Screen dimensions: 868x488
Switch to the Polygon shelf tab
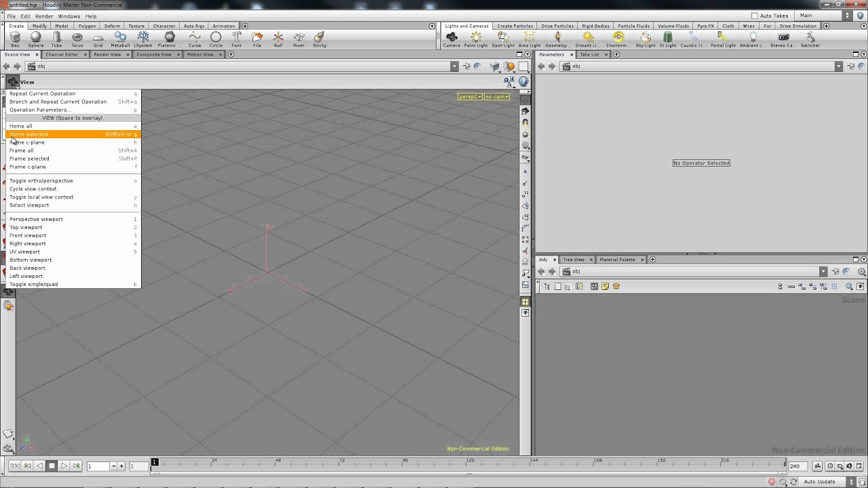(87, 26)
